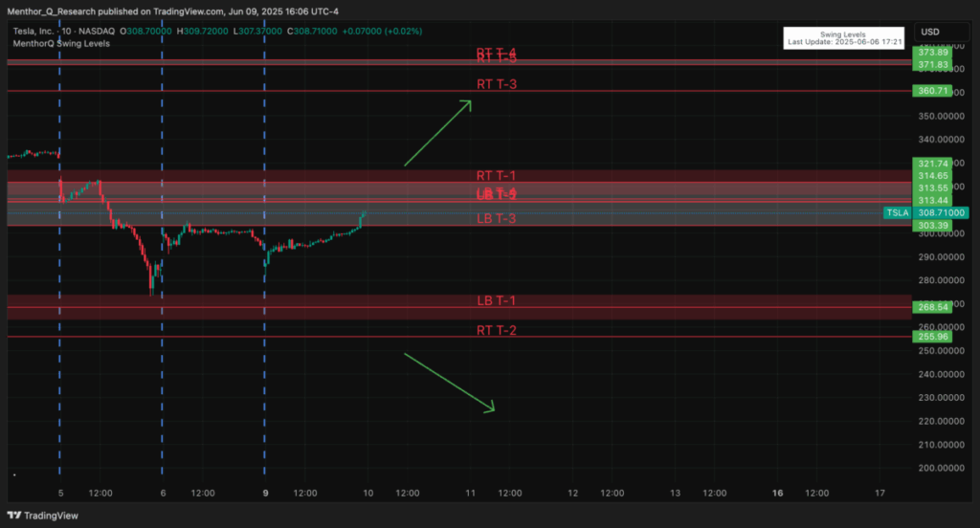
Task: Select the LB T-3 level label
Action: (497, 219)
